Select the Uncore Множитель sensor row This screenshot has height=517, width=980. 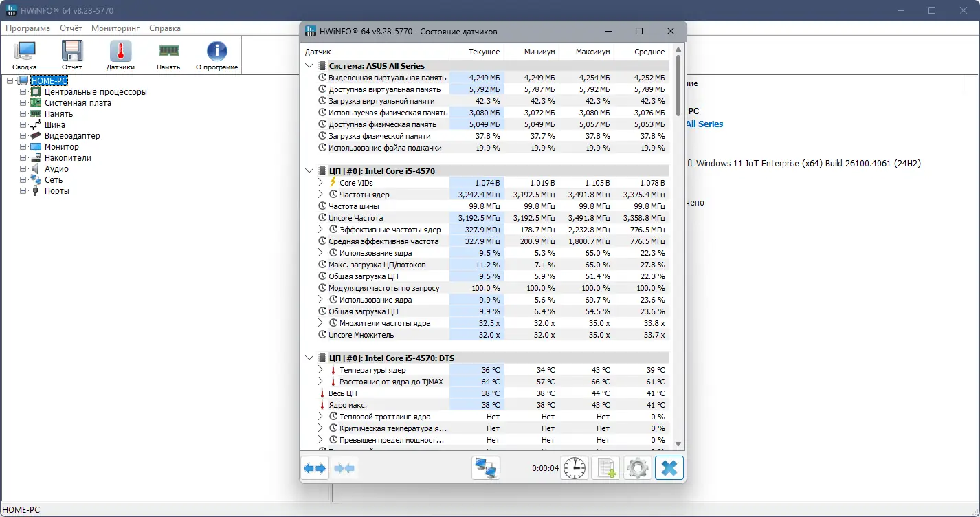[x=485, y=335]
